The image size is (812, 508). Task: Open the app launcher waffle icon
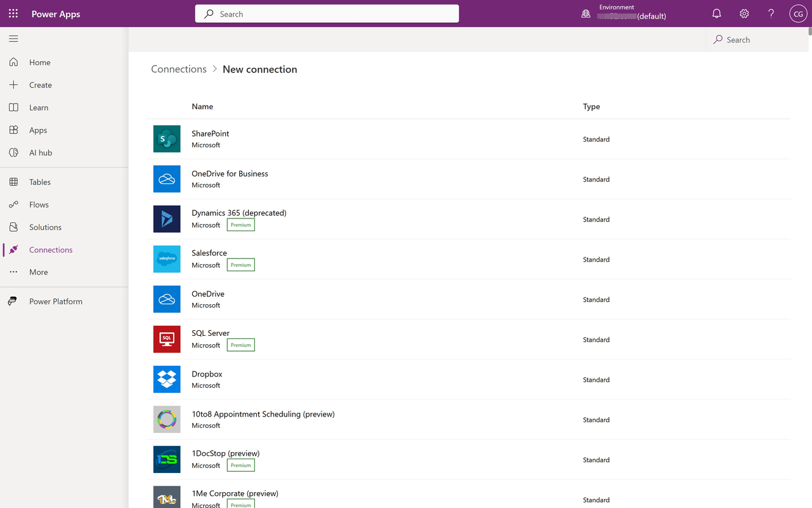(x=13, y=13)
